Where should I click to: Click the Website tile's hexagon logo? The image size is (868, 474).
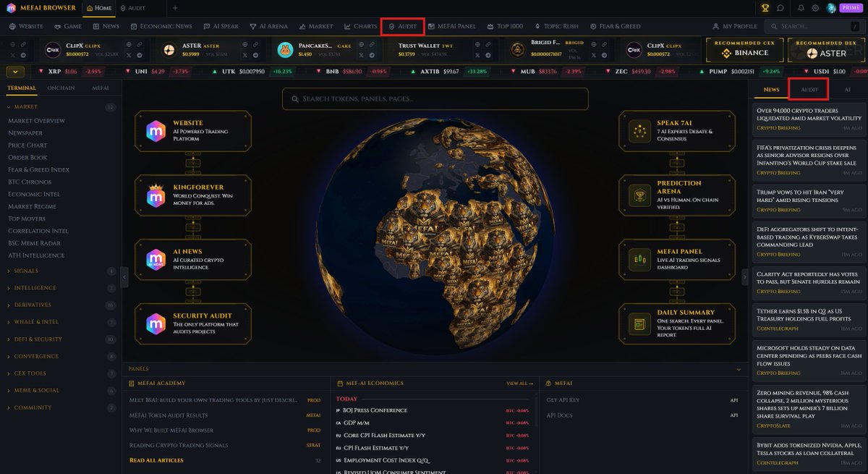pyautogui.click(x=156, y=131)
